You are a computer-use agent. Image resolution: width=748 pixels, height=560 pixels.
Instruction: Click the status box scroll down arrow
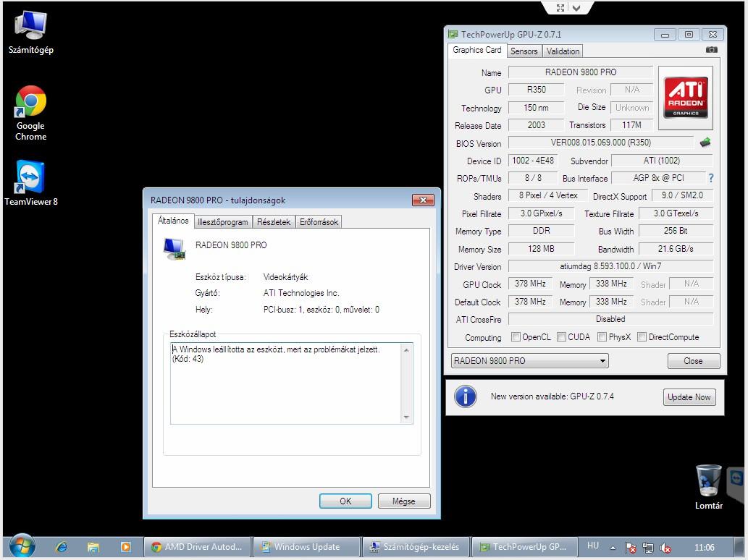(x=406, y=417)
